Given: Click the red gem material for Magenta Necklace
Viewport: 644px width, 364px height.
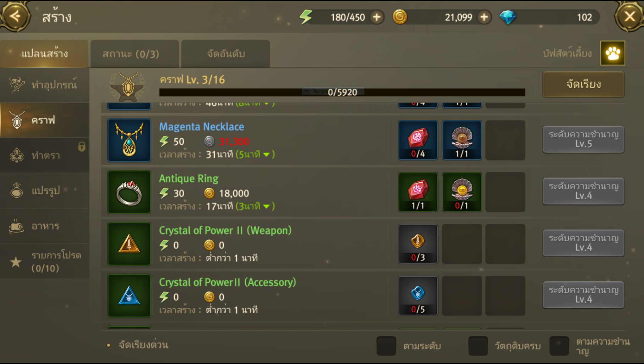Looking at the screenshot, I should (418, 140).
